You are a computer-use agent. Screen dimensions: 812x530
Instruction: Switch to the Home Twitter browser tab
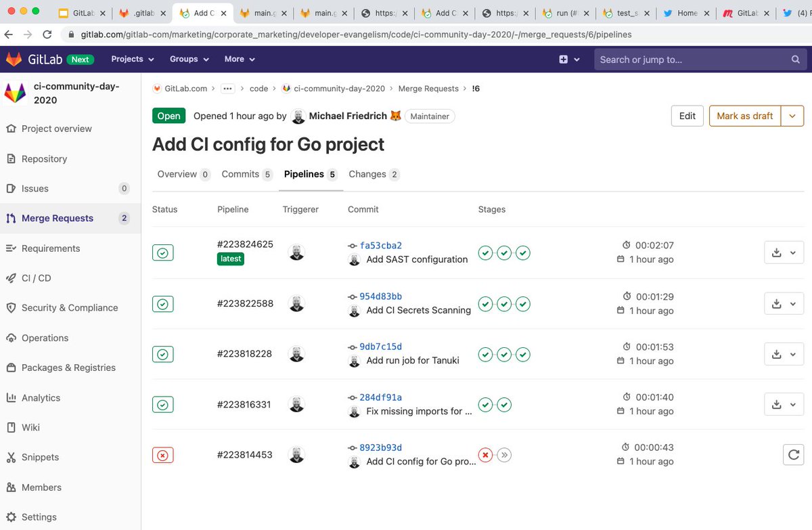(687, 13)
